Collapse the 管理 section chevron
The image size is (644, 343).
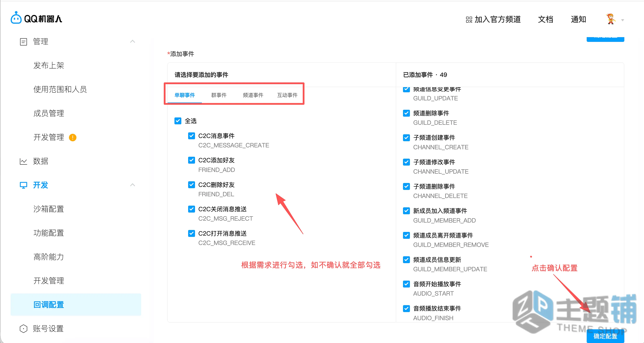pos(133,41)
